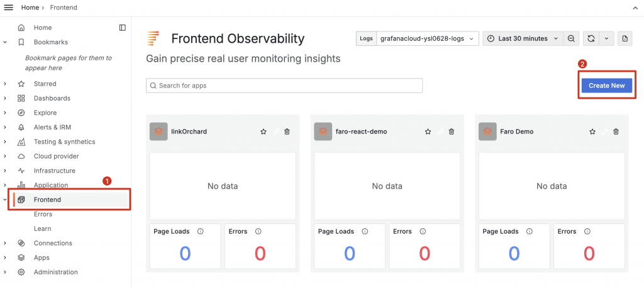This screenshot has width=644, height=287.
Task: Click Home in the breadcrumb
Action: 30,7
